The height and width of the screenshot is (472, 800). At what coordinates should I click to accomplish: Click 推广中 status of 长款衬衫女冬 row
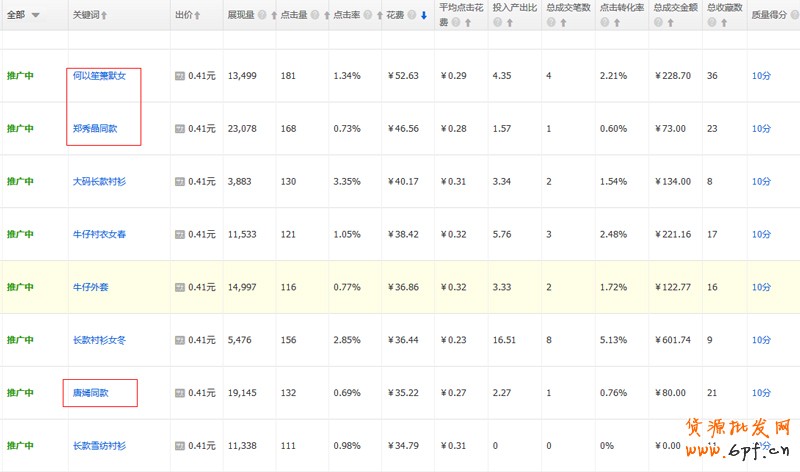(x=20, y=340)
